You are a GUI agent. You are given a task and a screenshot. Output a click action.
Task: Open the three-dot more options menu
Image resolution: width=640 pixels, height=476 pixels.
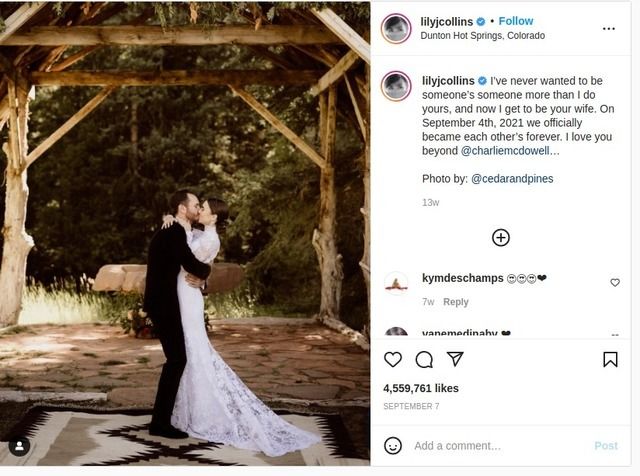tap(609, 28)
